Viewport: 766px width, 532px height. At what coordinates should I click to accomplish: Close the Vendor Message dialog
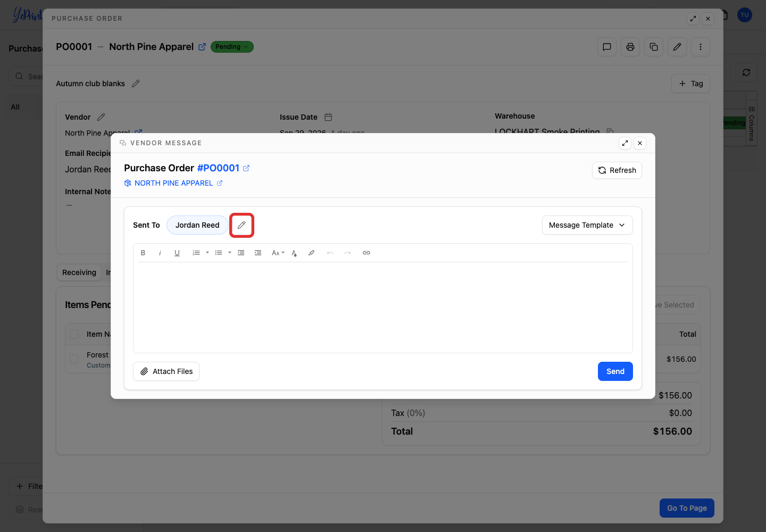click(x=640, y=143)
